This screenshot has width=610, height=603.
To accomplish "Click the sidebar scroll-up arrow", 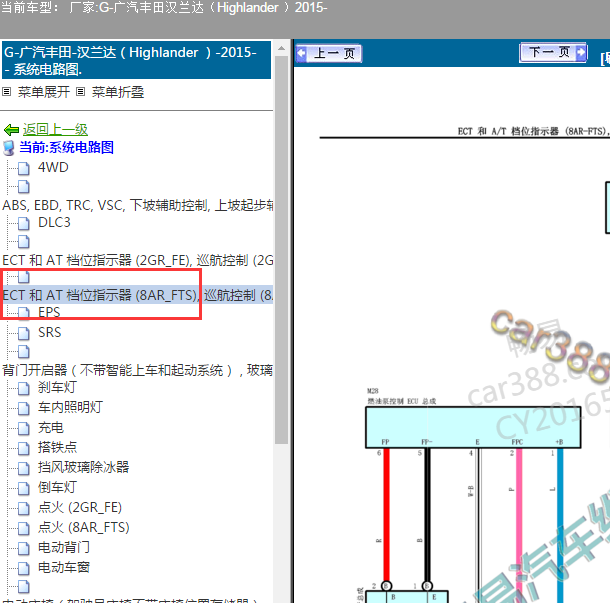I will tap(281, 49).
